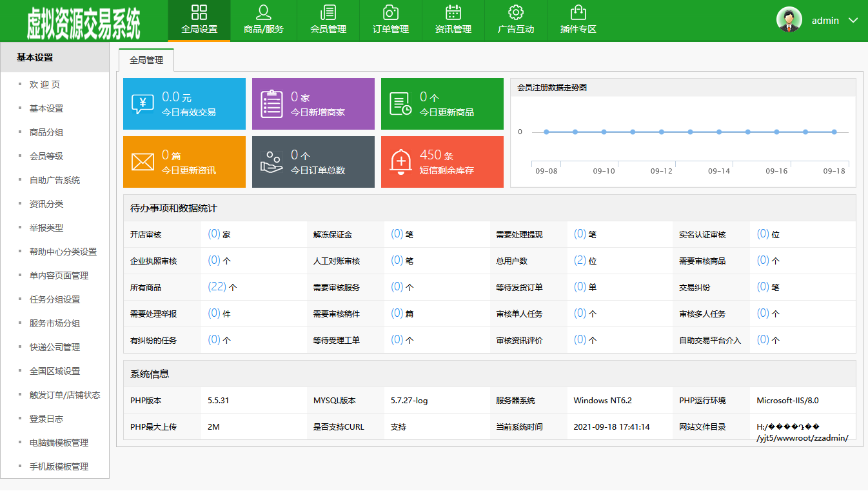
Task: Click the 所有商品 count (22)
Action: point(217,286)
